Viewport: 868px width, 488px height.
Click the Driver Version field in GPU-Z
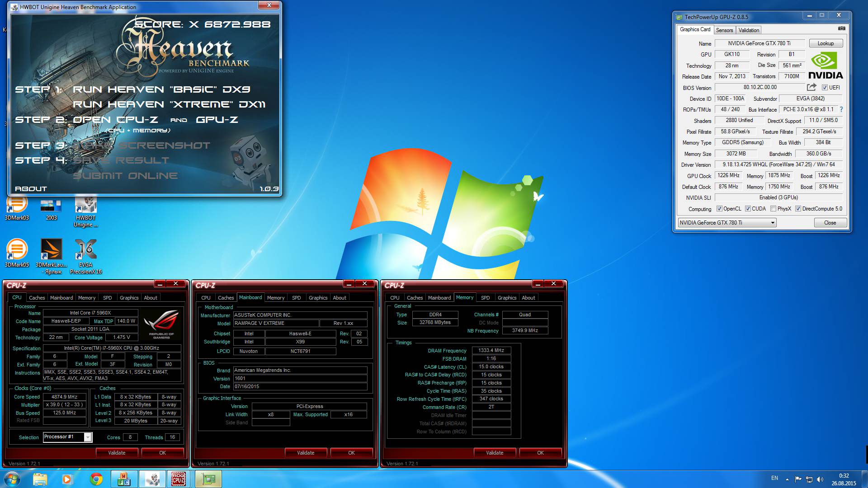[778, 164]
